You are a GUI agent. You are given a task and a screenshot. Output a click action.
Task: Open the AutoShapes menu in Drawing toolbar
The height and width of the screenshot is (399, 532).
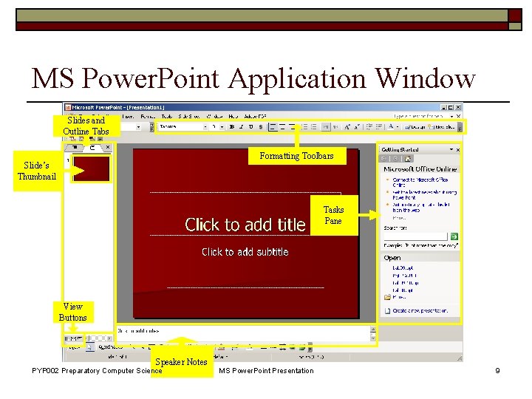(x=111, y=347)
